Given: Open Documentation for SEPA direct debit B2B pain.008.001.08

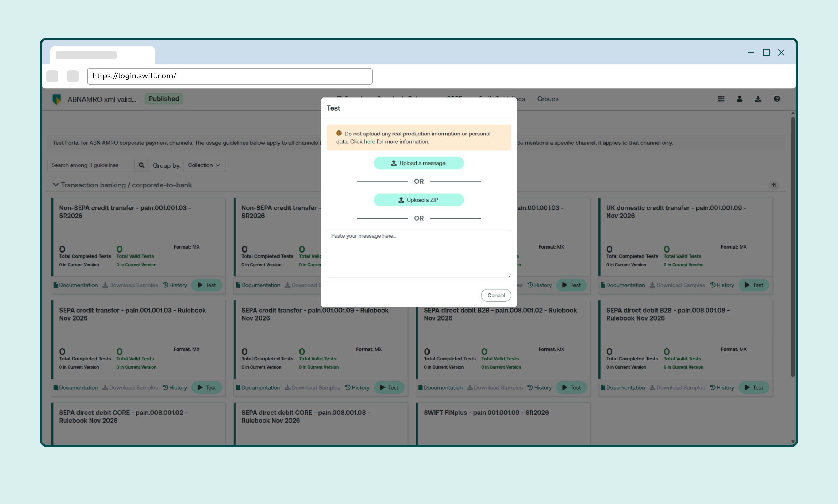Looking at the screenshot, I should click(x=623, y=387).
